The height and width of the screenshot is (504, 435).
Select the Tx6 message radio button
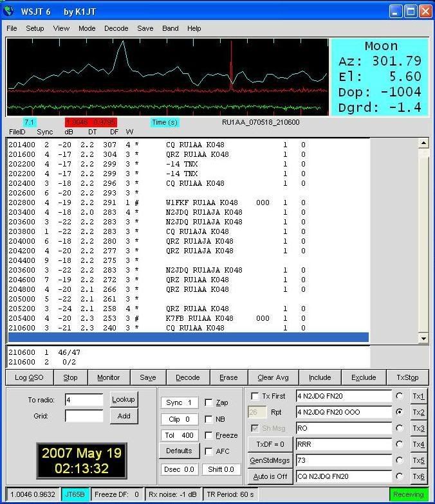[x=400, y=476]
